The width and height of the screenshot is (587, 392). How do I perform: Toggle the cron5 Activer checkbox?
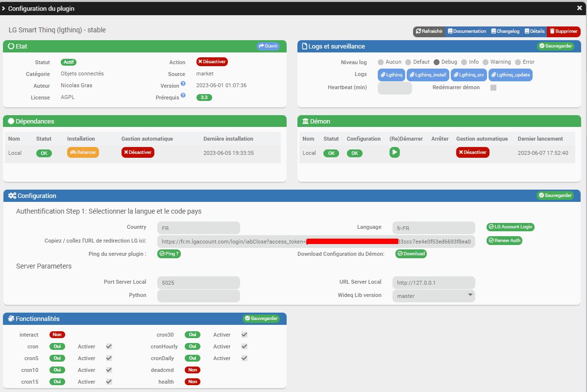[109, 358]
